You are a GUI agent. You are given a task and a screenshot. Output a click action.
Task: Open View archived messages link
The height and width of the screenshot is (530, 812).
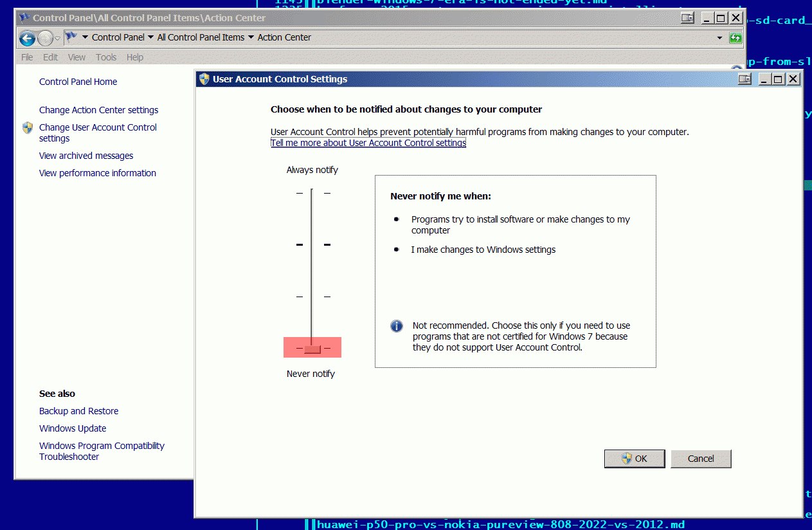pyautogui.click(x=86, y=156)
